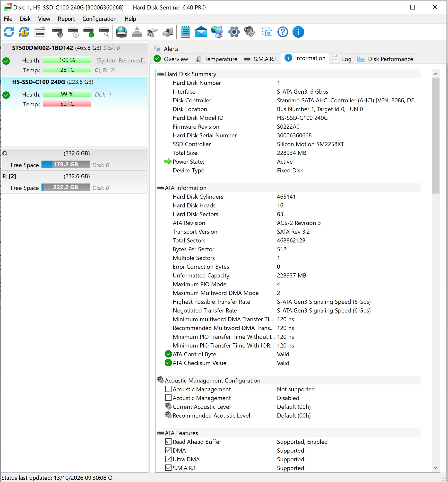Click the 99 % health bar
The image size is (448, 482).
pos(67,94)
